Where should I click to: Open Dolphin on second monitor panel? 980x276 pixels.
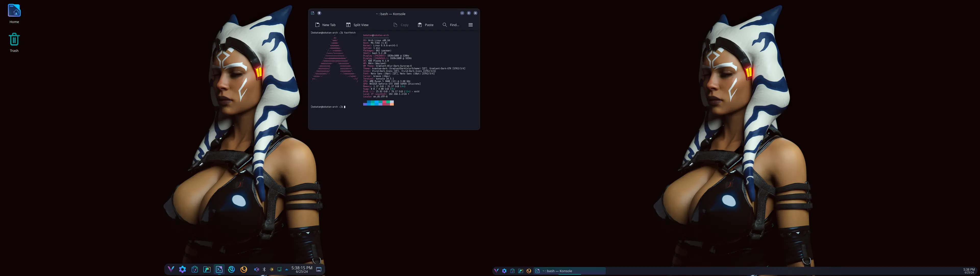tap(520, 271)
